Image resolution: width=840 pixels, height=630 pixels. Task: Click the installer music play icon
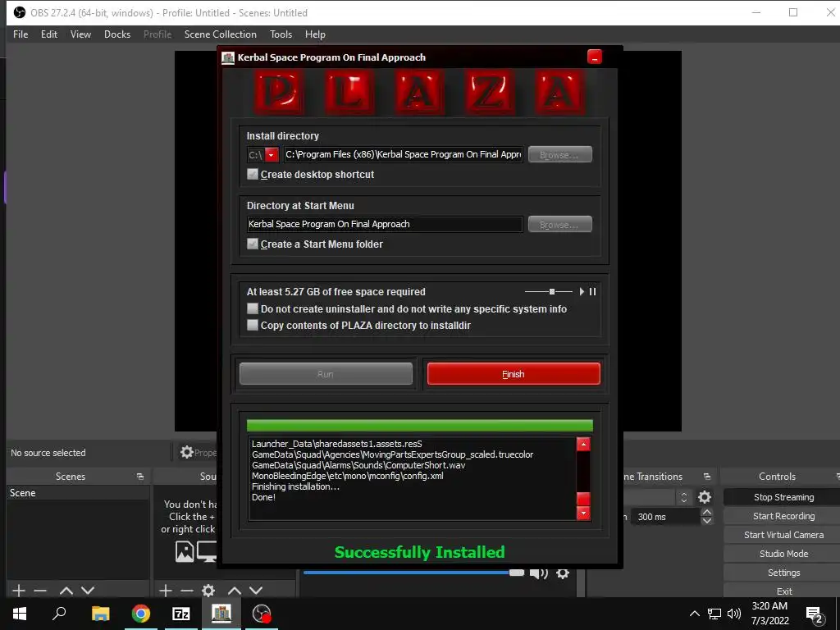[582, 291]
